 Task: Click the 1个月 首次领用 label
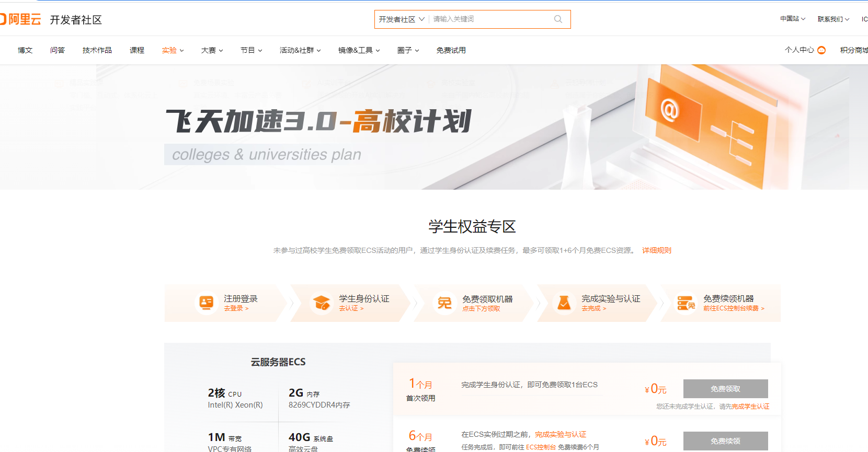pyautogui.click(x=420, y=390)
